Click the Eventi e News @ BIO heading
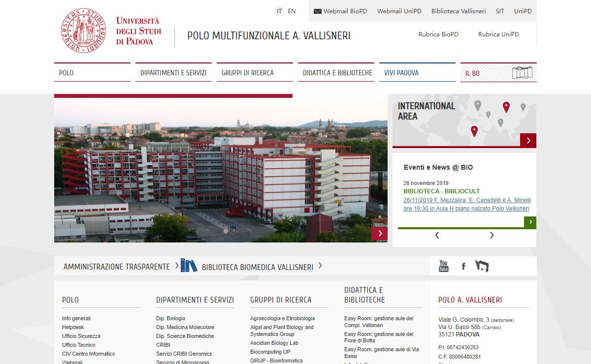The image size is (591, 364). coord(438,167)
